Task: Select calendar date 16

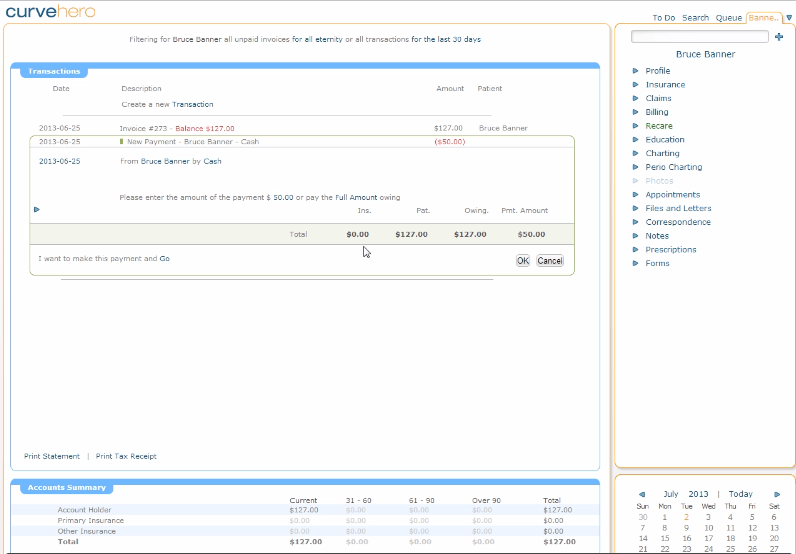Action: pos(686,538)
